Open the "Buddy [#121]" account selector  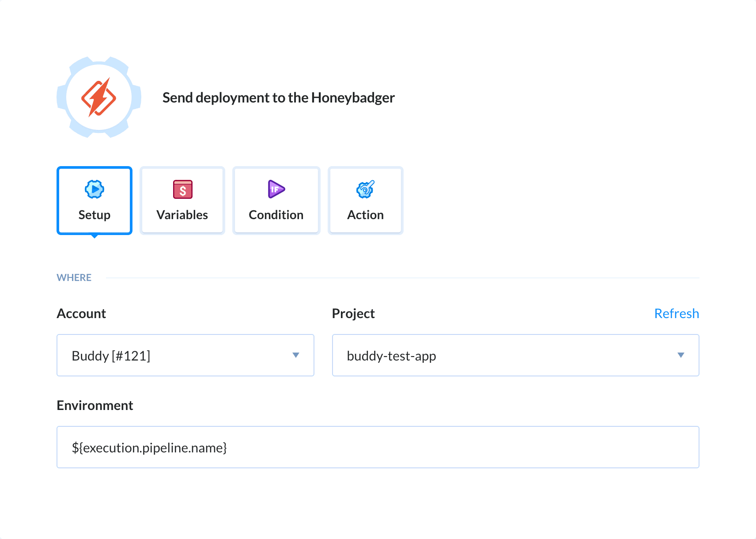point(185,355)
